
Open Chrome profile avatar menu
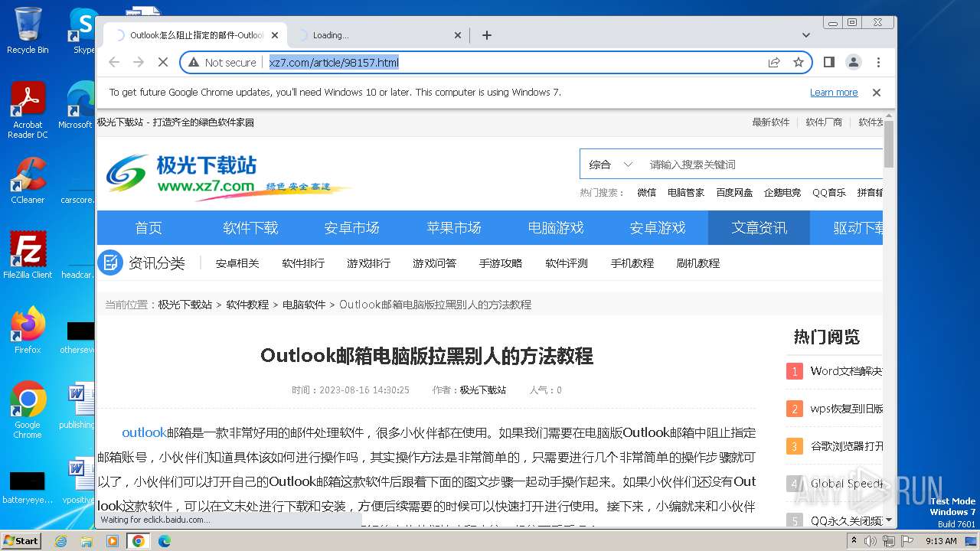[853, 62]
